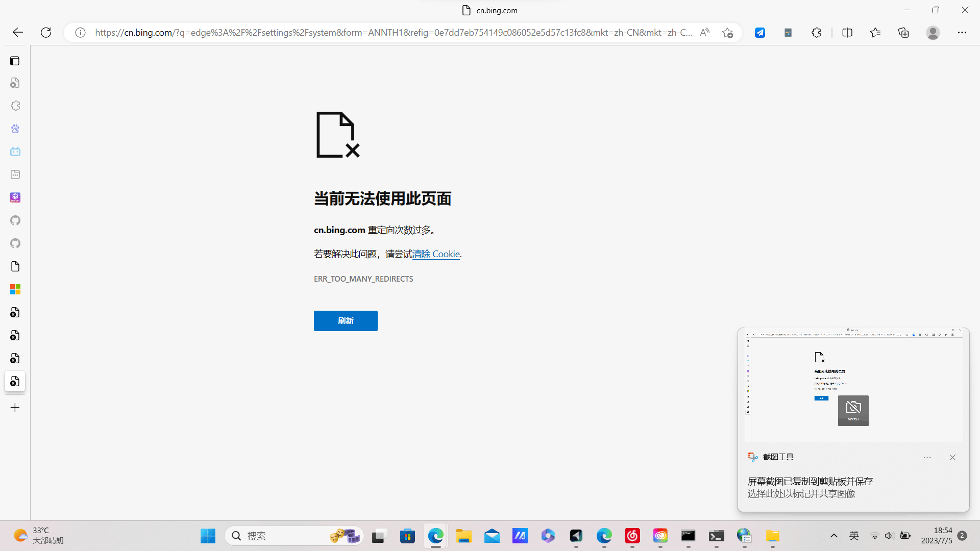Select the active errored tab at bottom
Viewport: 980px width, 551px height.
tap(15, 381)
